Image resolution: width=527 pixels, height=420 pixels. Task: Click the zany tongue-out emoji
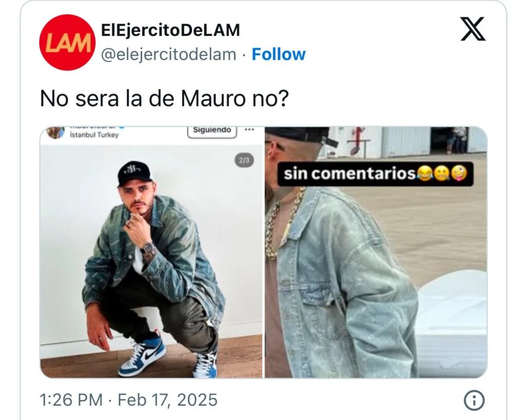click(459, 173)
